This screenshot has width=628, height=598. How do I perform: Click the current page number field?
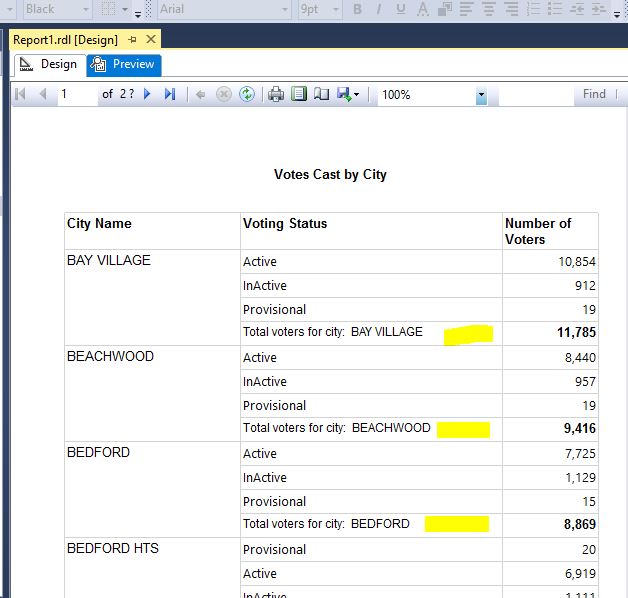(x=76, y=94)
